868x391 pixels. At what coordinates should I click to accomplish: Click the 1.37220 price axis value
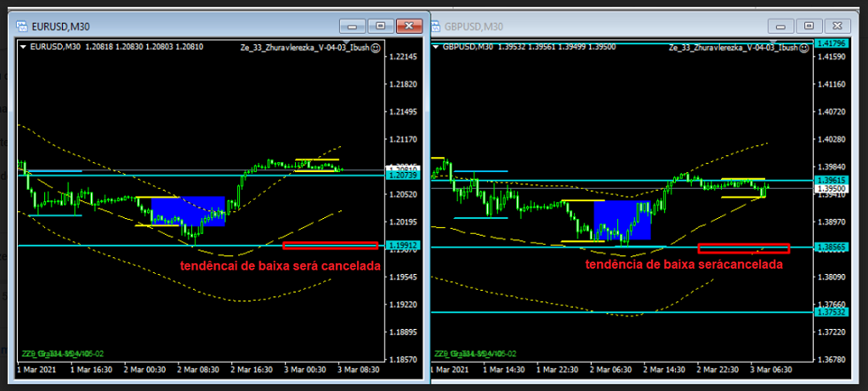tap(833, 332)
